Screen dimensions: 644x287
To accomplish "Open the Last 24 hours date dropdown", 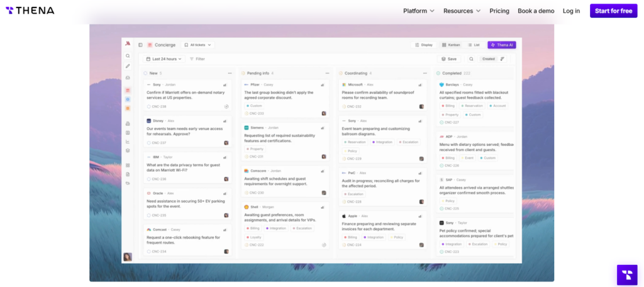I will pyautogui.click(x=164, y=59).
